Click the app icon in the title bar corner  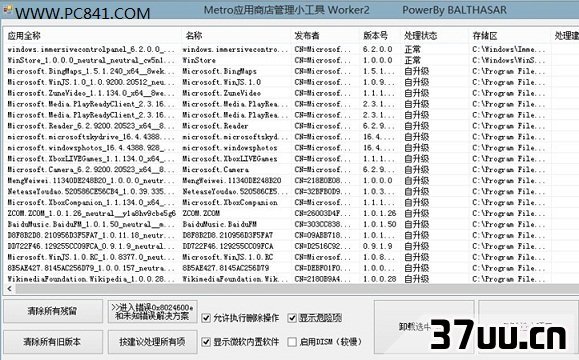7,9
